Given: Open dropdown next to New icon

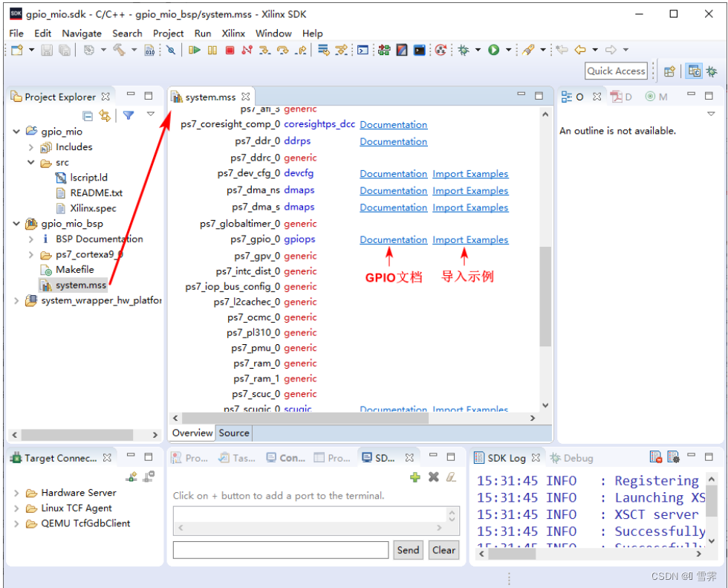Looking at the screenshot, I should point(31,50).
